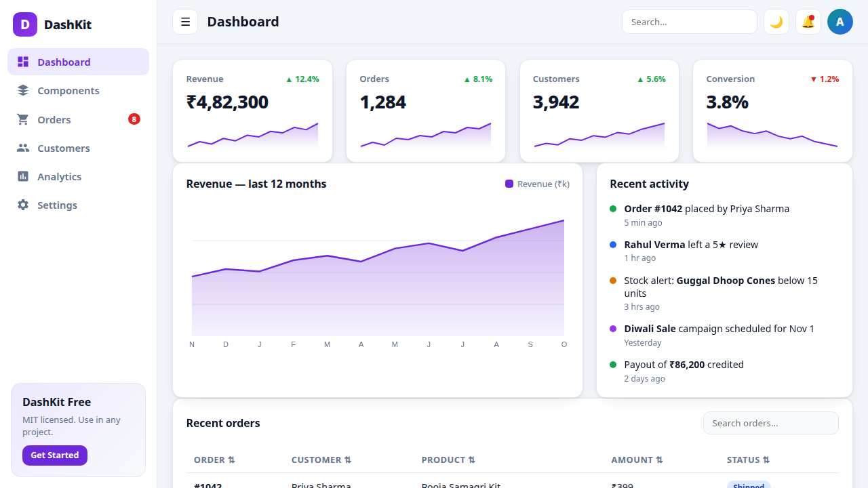Screen dimensions: 868x488
Task: Toggle dark mode with the moon icon
Action: (x=776, y=22)
